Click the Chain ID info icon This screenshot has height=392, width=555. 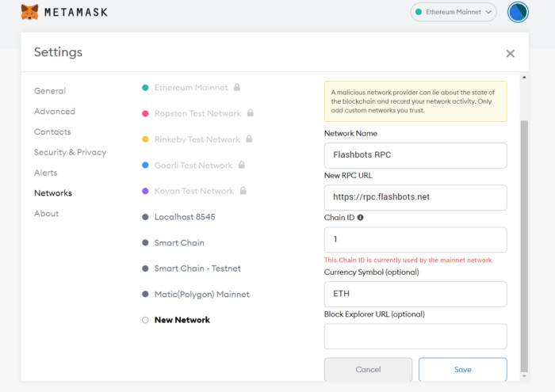point(360,218)
